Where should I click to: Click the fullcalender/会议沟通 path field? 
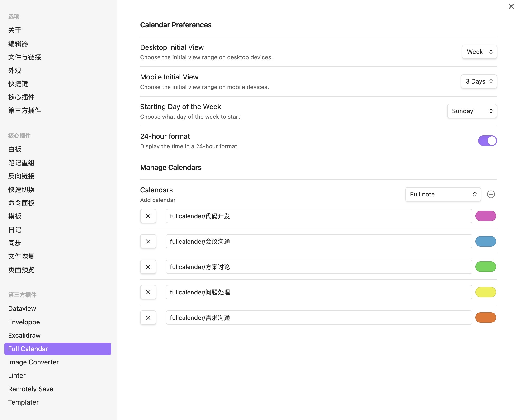(319, 242)
